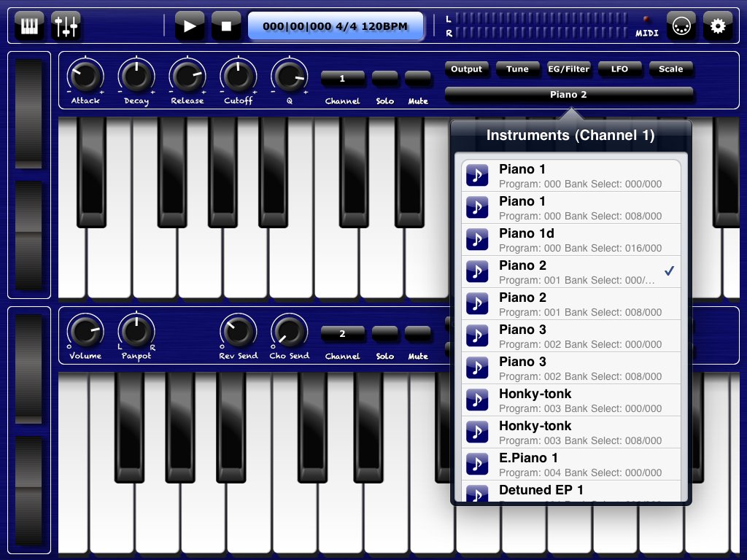Open the Piano 2 instrument selector
Viewport: 747px width, 560px height.
[x=568, y=94]
